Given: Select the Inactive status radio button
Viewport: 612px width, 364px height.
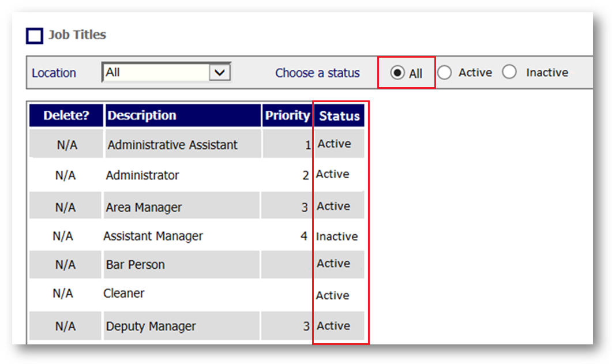Looking at the screenshot, I should click(x=509, y=73).
